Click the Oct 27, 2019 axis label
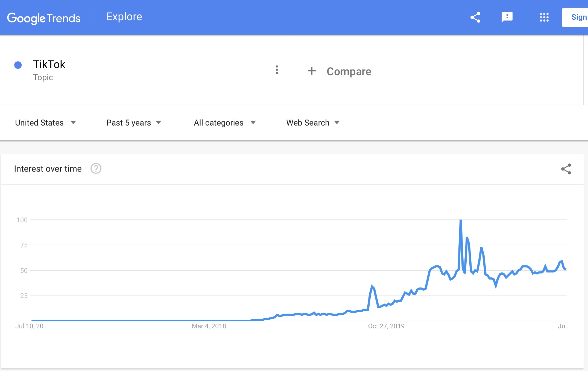This screenshot has height=371, width=588. [386, 326]
